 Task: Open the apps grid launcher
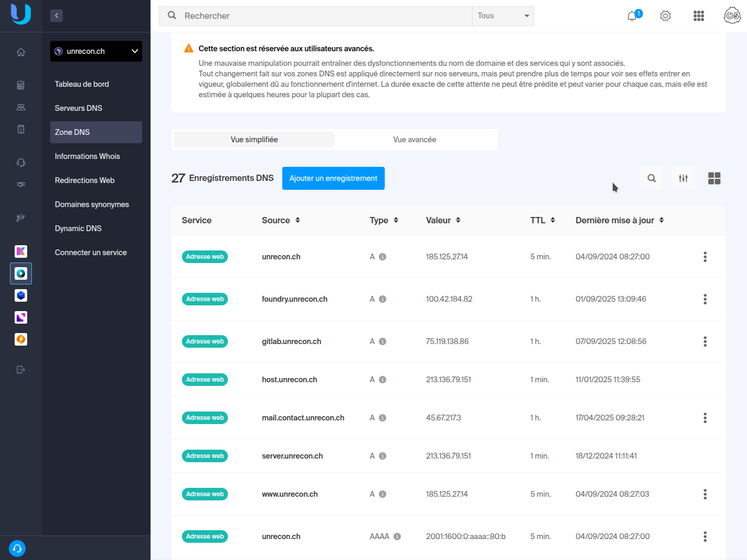[699, 16]
